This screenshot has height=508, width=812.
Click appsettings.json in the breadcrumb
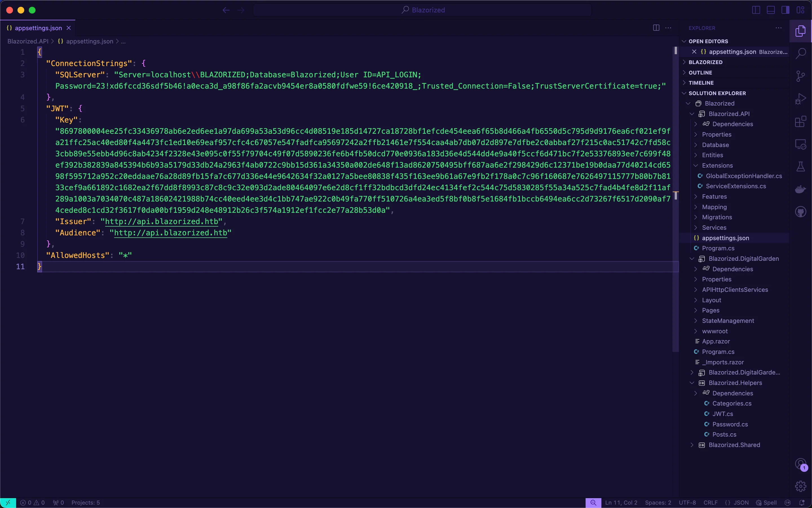[x=90, y=41]
